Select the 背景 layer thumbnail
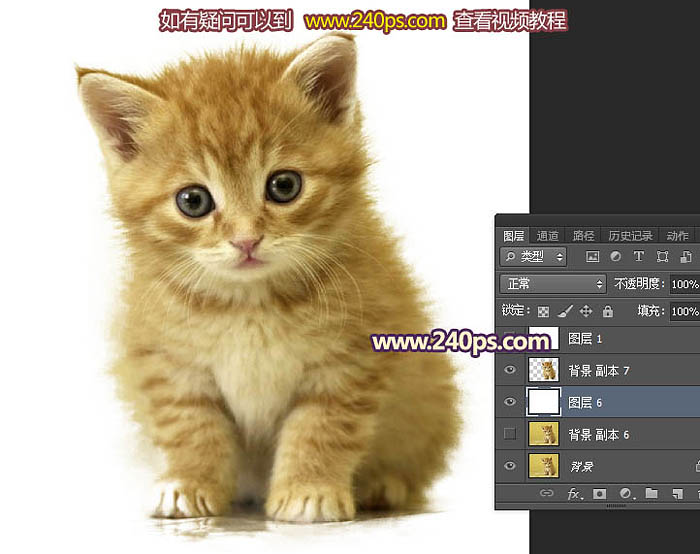The height and width of the screenshot is (554, 700). (x=543, y=466)
